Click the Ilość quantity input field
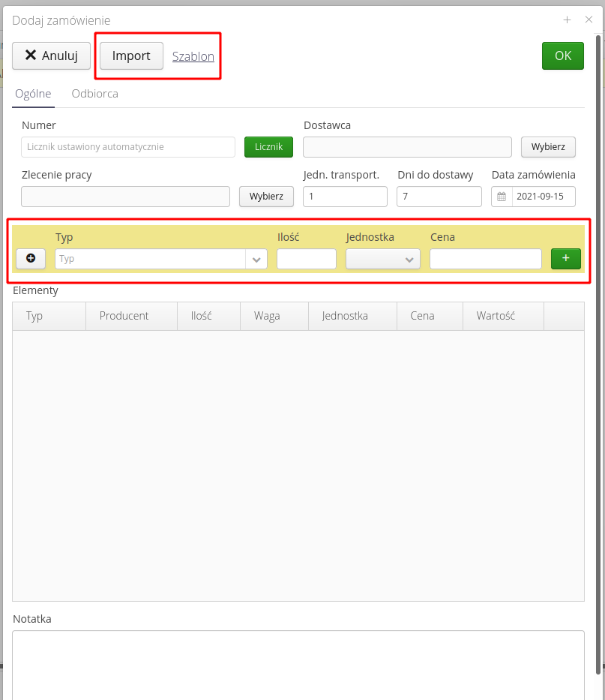The image size is (605, 700). point(306,259)
